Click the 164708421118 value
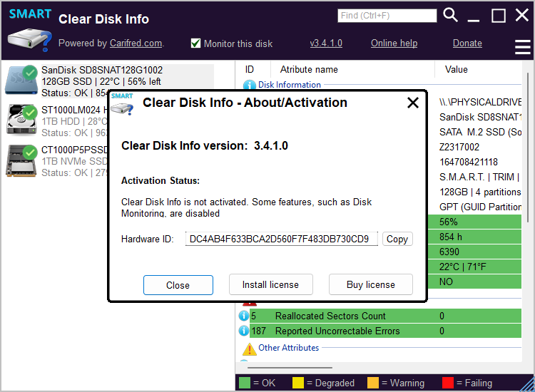The height and width of the screenshot is (392, 535). 469,162
